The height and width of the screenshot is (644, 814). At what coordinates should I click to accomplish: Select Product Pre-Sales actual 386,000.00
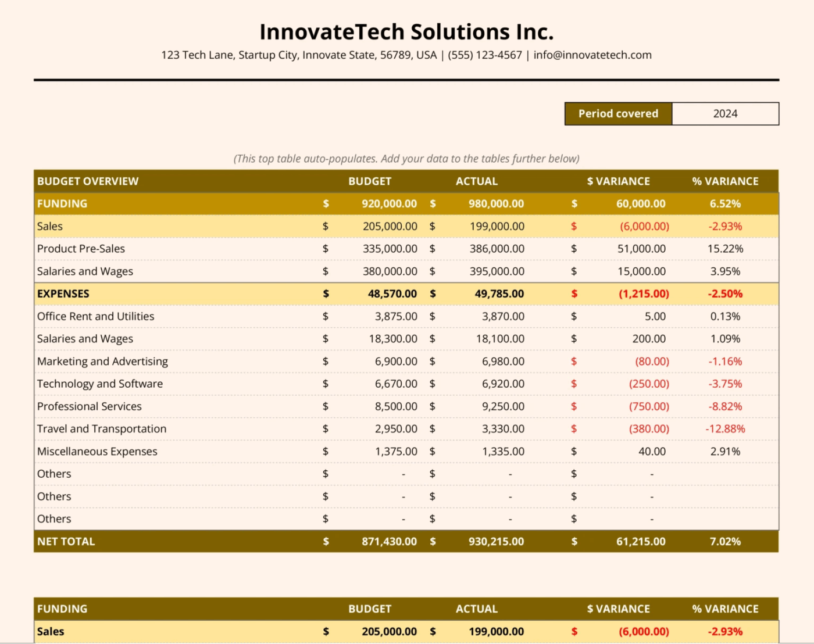click(x=497, y=249)
